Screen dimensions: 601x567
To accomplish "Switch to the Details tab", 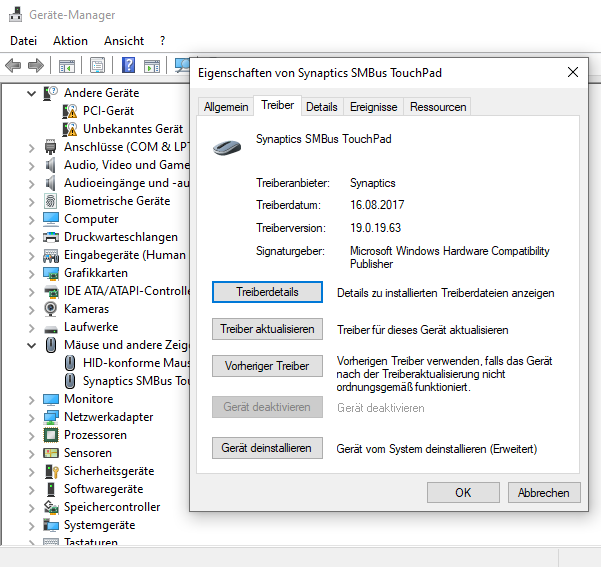I will 322,107.
